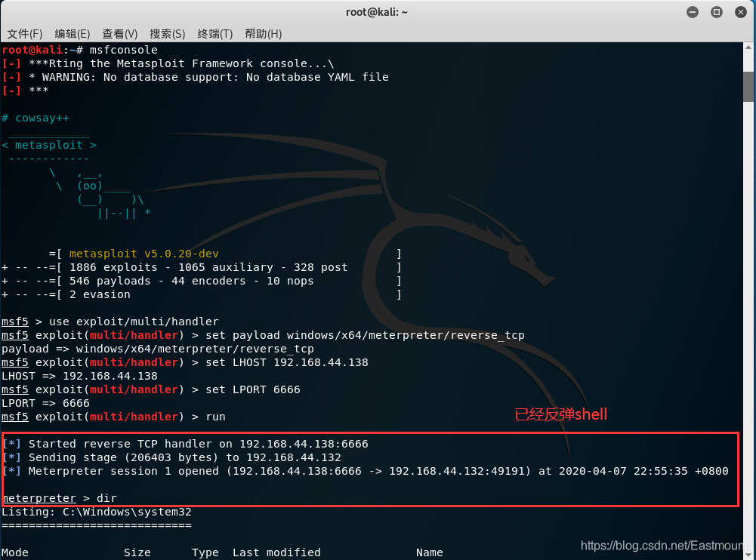
Task: Close the root@kali terminal window
Action: (x=741, y=12)
